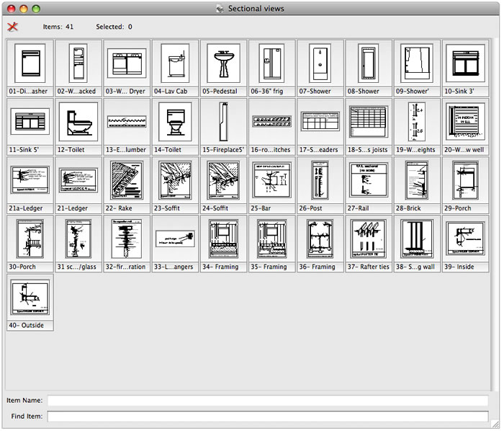This screenshot has width=504, height=431.
Task: Select the 01 Dishwasher thumbnail
Action: [x=30, y=64]
